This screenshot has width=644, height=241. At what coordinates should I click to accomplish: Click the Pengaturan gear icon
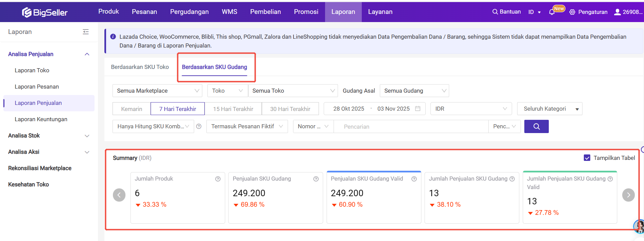click(x=572, y=12)
